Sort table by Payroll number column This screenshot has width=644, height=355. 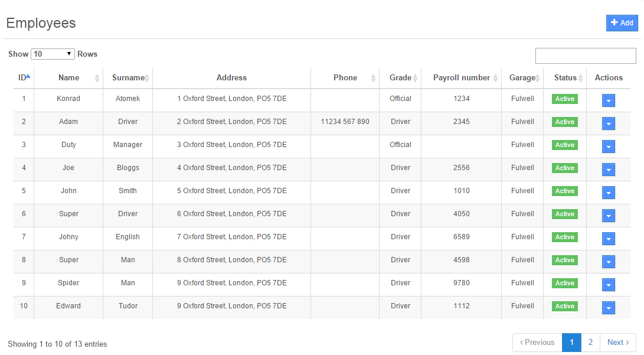(x=461, y=77)
